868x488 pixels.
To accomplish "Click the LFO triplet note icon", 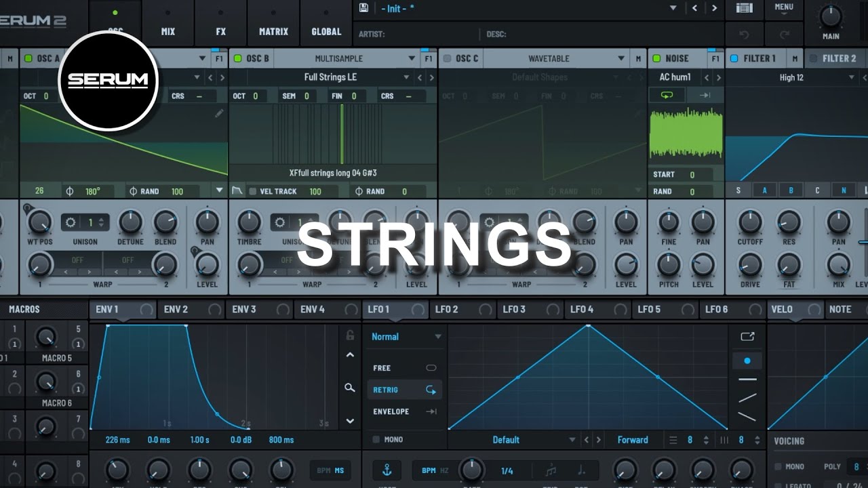I will point(551,470).
